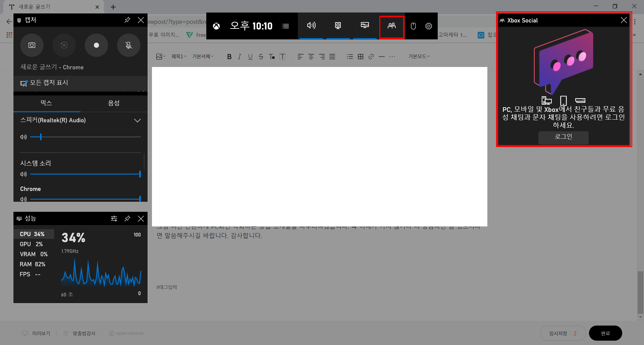644x345 pixels.
Task: Select the FPS metric
Action: 34,274
